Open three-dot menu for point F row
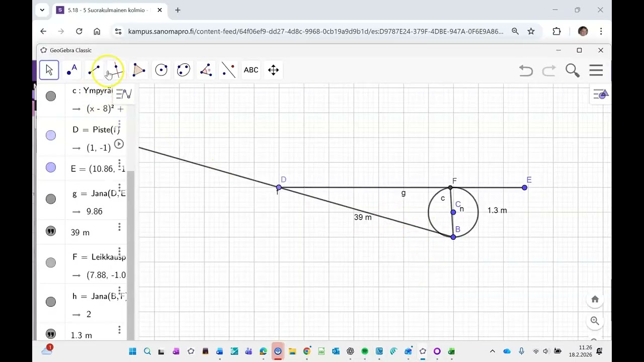This screenshot has height=362, width=644. point(119,252)
